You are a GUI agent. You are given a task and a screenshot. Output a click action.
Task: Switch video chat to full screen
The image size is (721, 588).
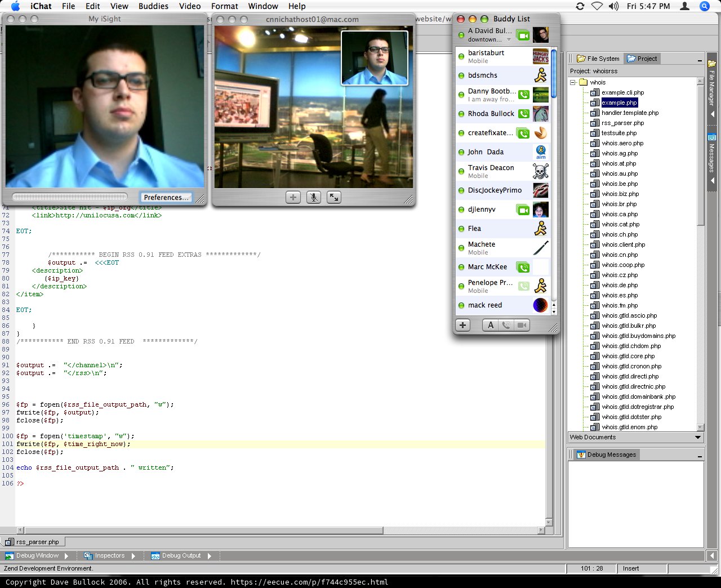(x=334, y=197)
